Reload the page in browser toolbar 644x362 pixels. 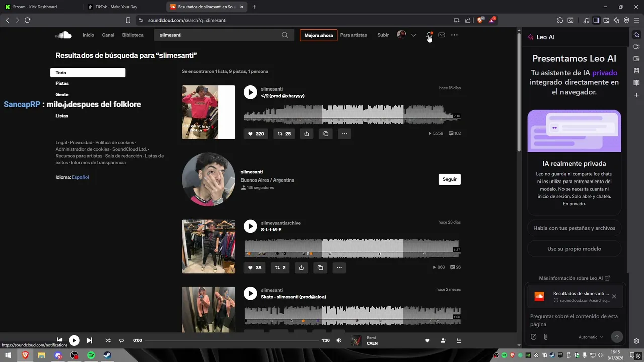28,20
